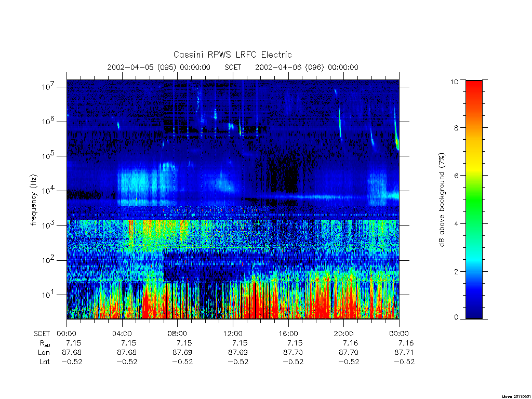Click the colorbar tick label "2"
The image size is (532, 399).
point(456,271)
